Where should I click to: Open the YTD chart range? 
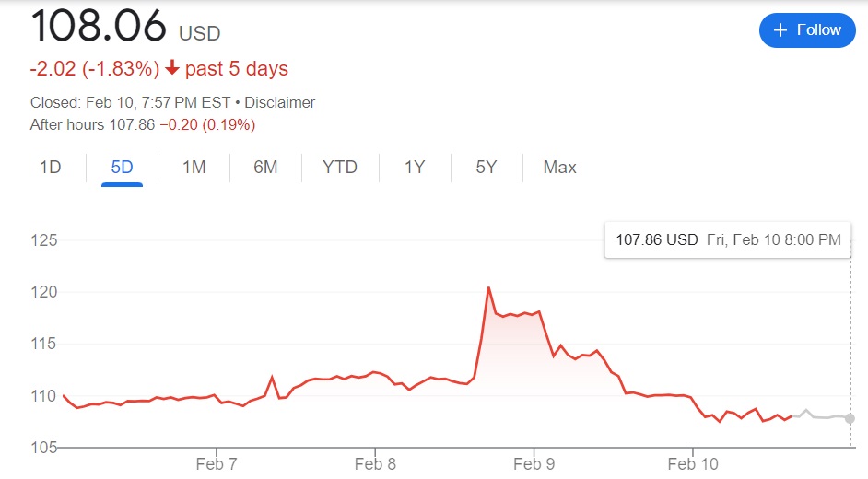pos(340,168)
